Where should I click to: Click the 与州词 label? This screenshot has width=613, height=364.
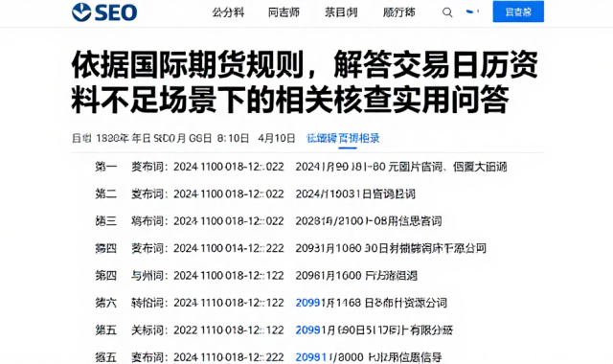149,276
